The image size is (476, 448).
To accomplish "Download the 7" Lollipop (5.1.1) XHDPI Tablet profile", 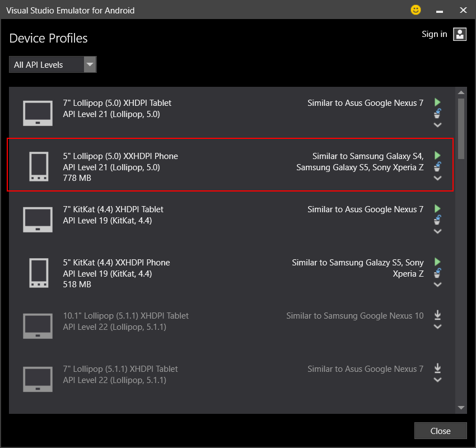I will click(x=438, y=368).
